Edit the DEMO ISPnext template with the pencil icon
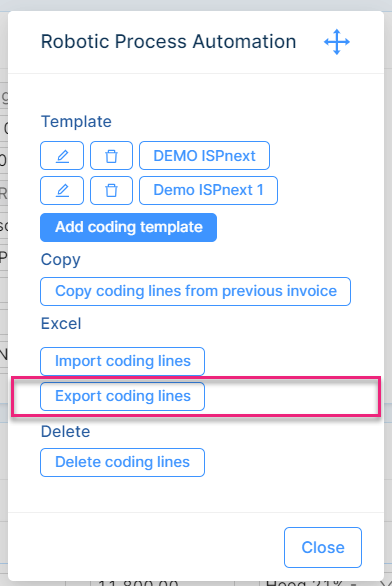The image size is (392, 586). point(62,155)
